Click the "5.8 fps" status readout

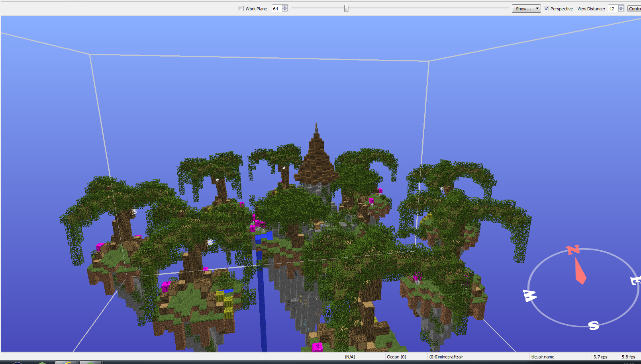[x=628, y=357]
